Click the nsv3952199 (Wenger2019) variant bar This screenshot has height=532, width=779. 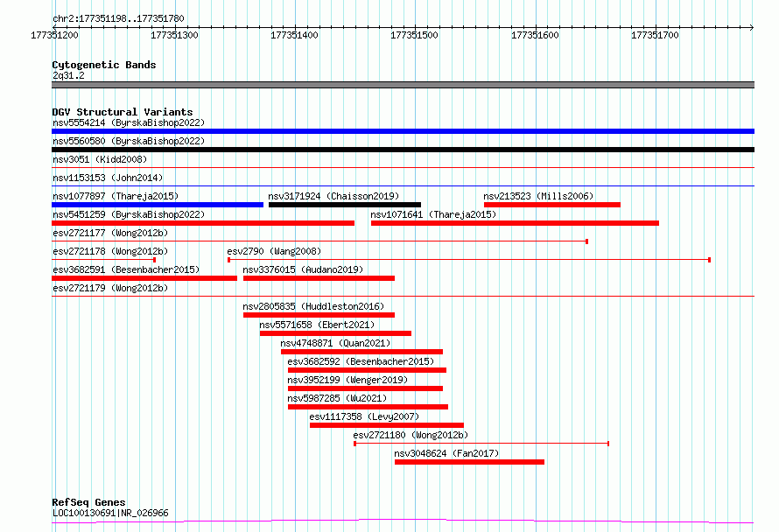click(x=365, y=388)
